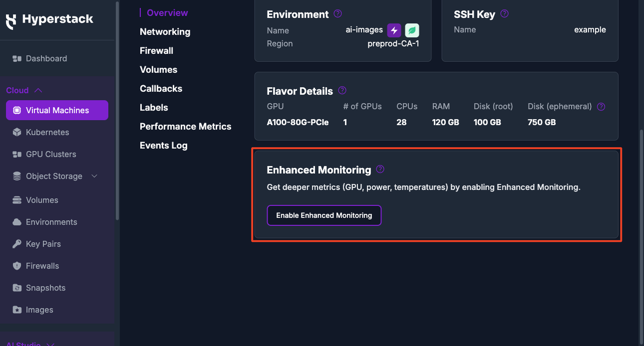
Task: Open the Events Log tab
Action: click(163, 145)
